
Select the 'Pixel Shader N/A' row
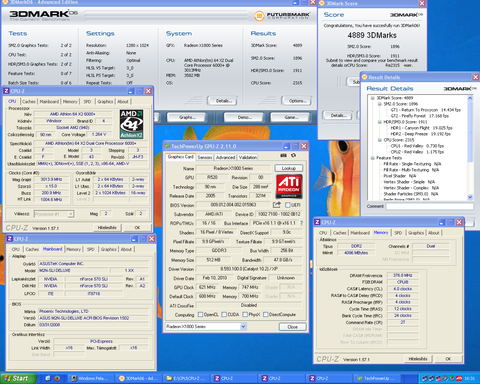click(x=400, y=176)
